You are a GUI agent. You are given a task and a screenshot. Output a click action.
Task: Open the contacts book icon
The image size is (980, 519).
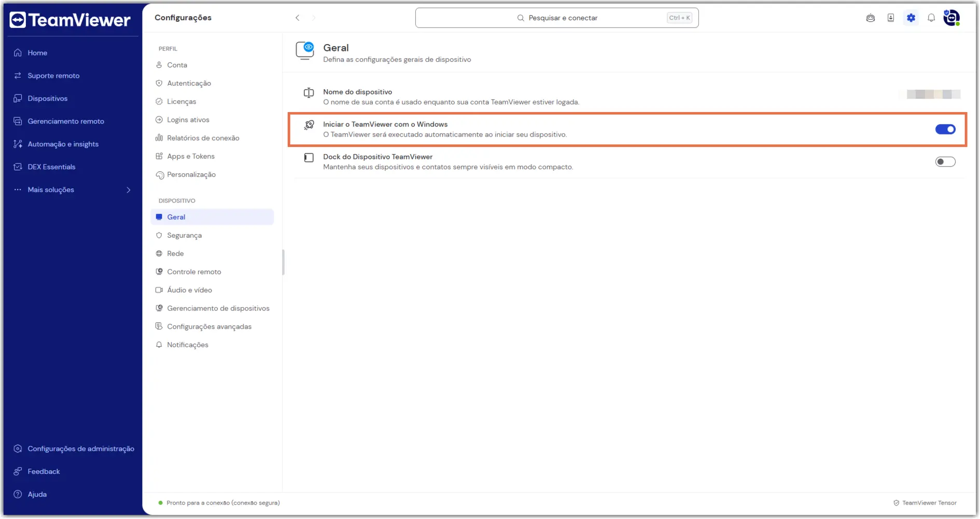891,18
